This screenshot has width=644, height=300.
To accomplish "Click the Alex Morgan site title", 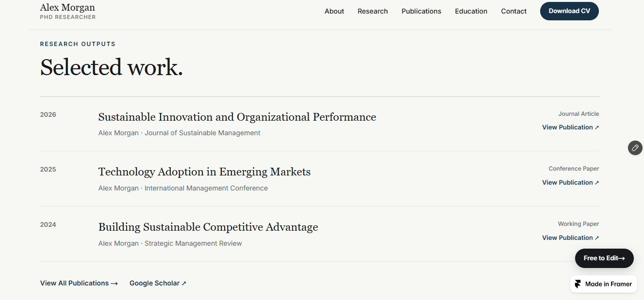I will (67, 7).
